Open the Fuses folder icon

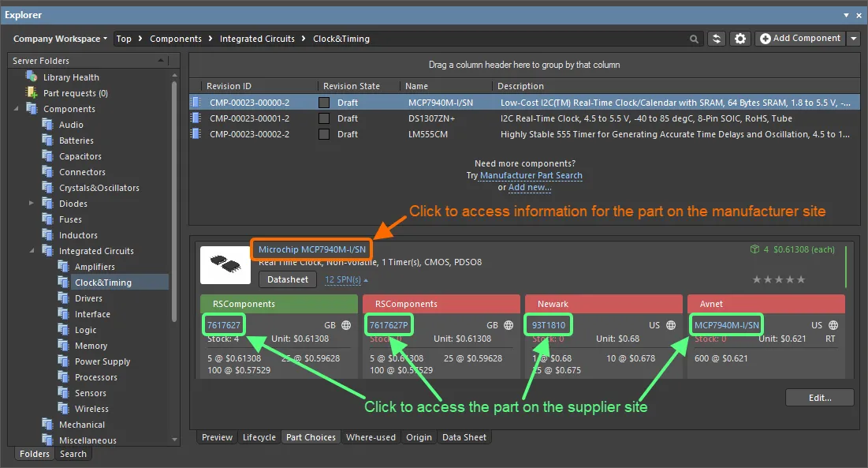47,219
